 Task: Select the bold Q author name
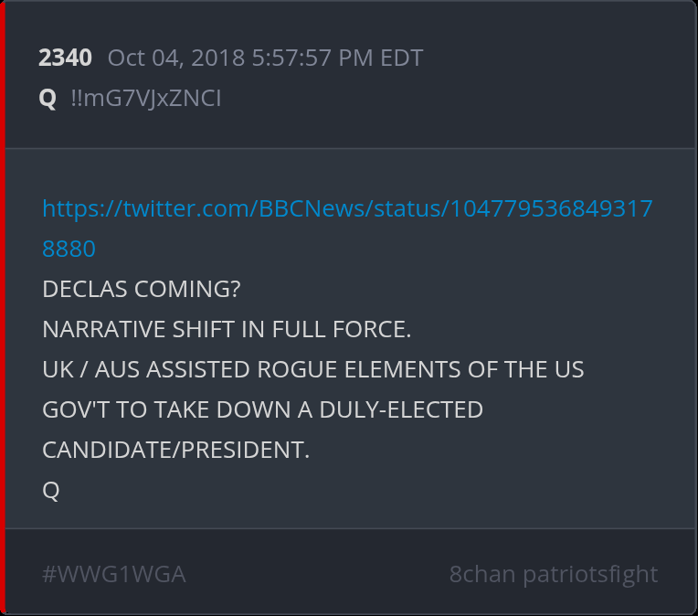tap(48, 98)
